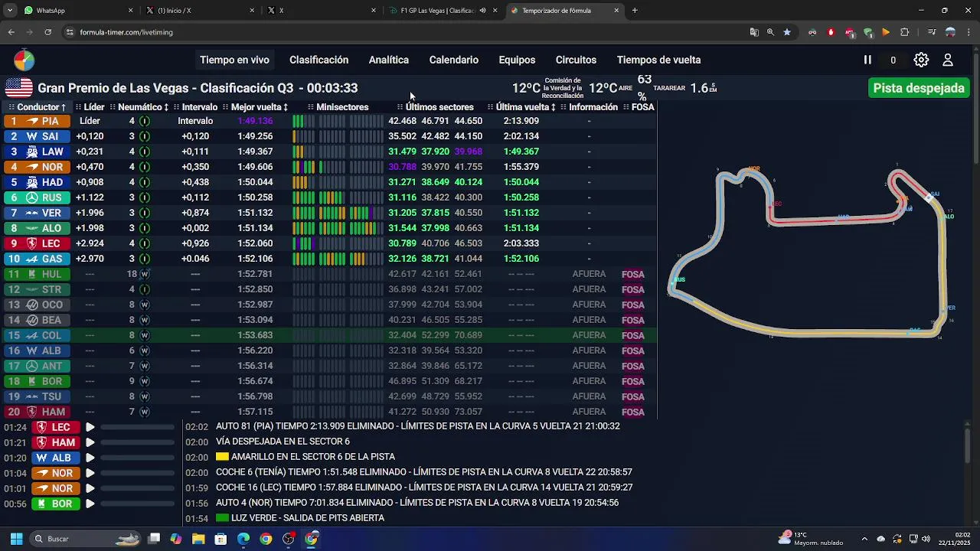
Task: Show hidden system tray icons
Action: pos(864,539)
